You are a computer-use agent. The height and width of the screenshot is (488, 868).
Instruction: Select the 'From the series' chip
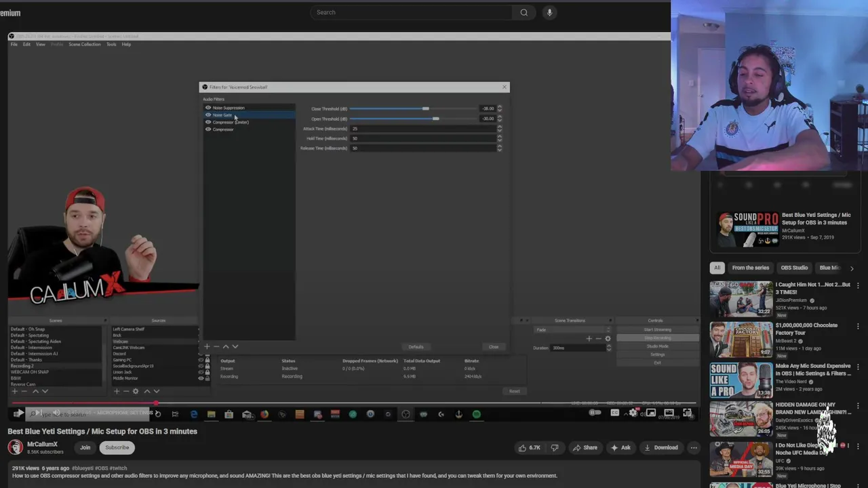click(750, 268)
